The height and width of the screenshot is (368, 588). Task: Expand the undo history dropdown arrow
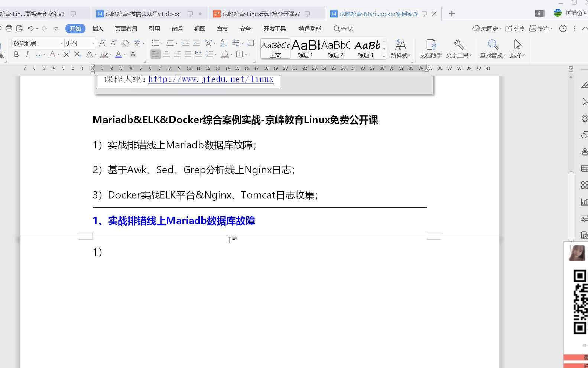(x=37, y=29)
